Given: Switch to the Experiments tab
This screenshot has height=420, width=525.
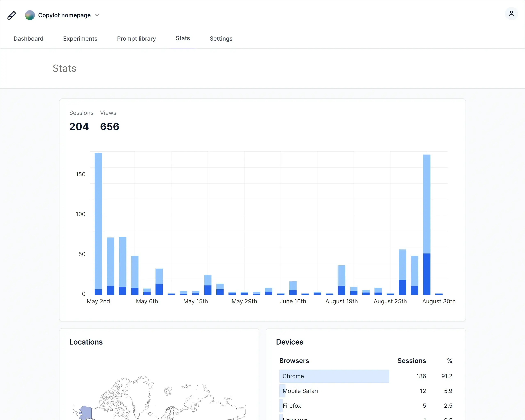Looking at the screenshot, I should click(80, 39).
